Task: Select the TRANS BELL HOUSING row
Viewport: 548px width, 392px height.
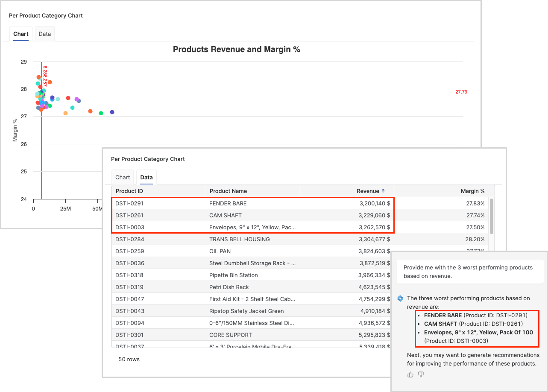Action: 239,239
